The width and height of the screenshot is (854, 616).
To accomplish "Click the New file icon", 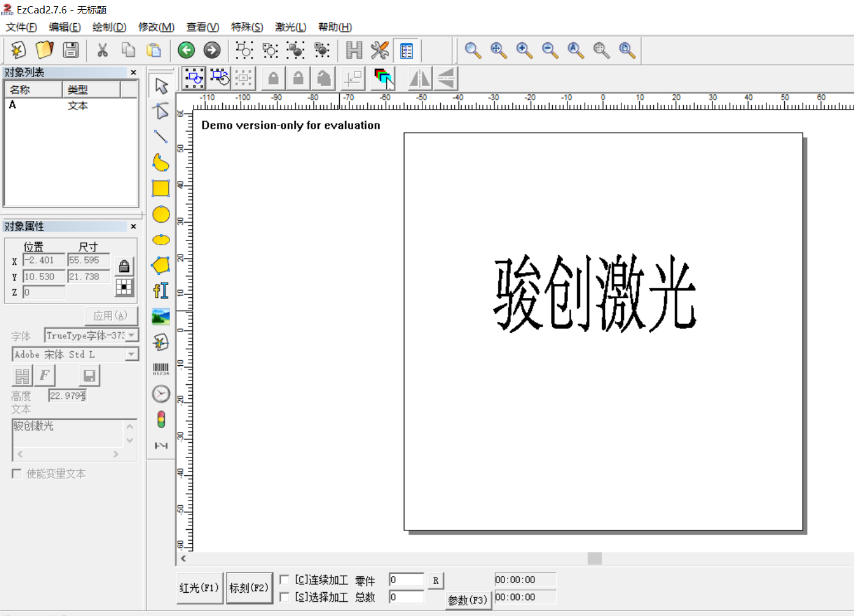I will 18,50.
